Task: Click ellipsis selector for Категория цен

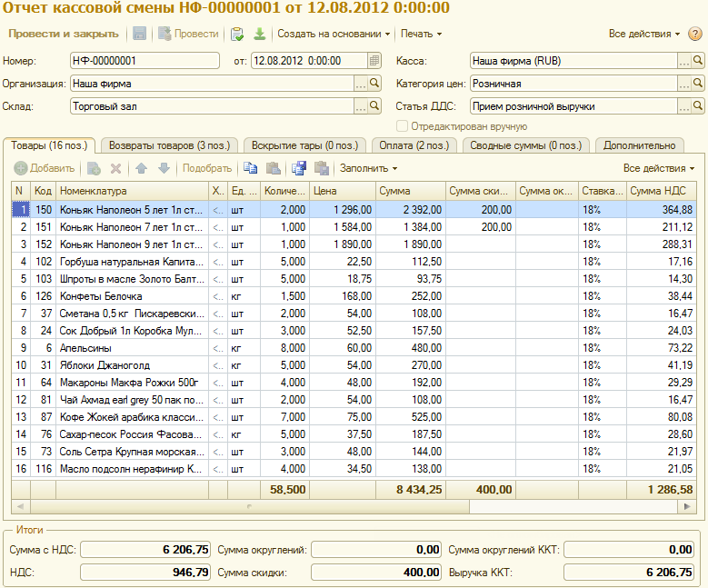Action: [x=684, y=83]
